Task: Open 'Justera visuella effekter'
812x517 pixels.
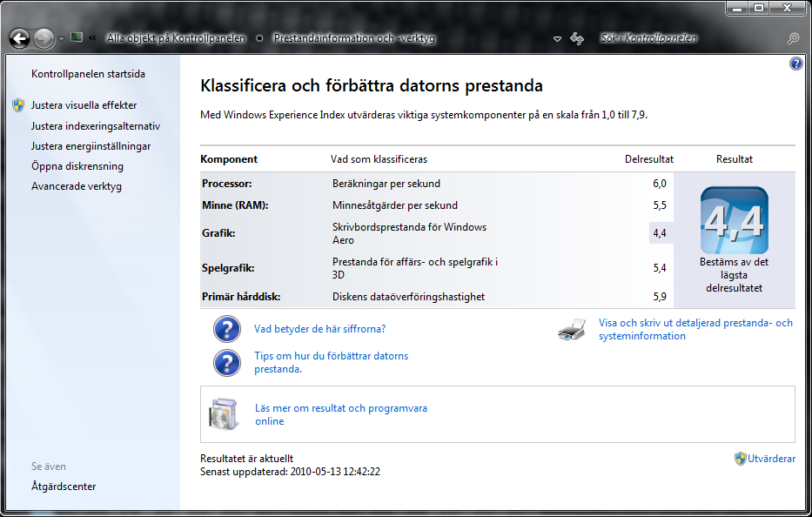Action: tap(84, 105)
